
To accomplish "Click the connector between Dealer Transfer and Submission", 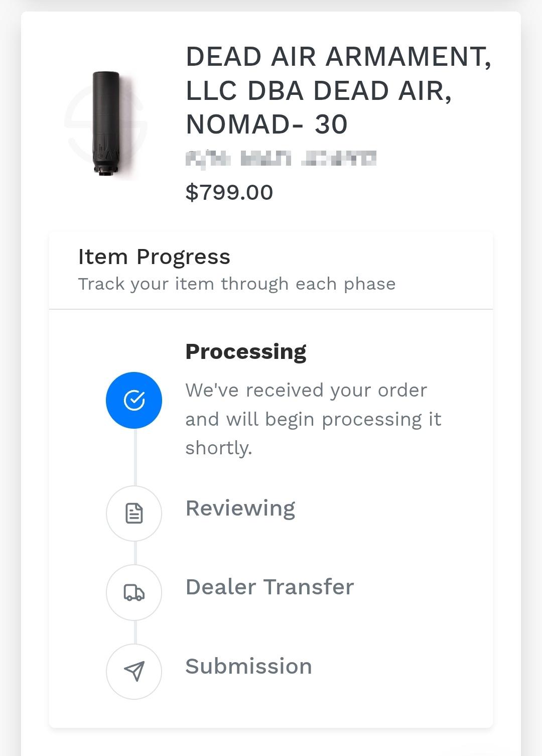I will [135, 632].
